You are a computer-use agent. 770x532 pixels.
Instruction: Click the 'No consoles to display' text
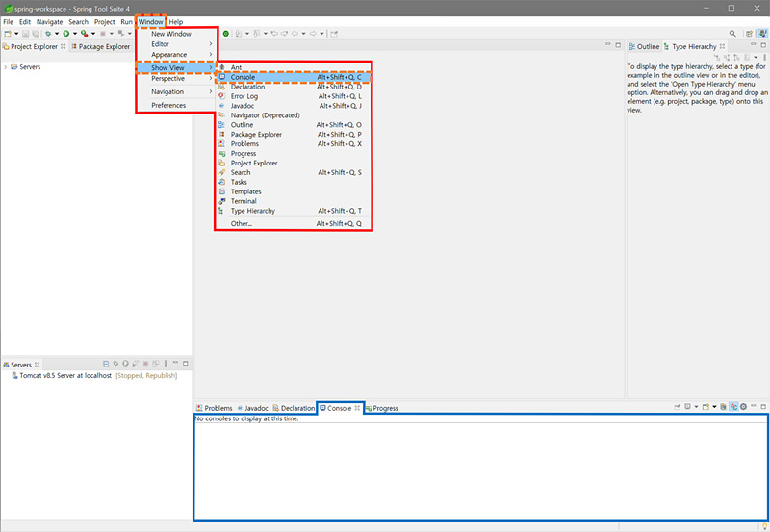[x=246, y=418]
